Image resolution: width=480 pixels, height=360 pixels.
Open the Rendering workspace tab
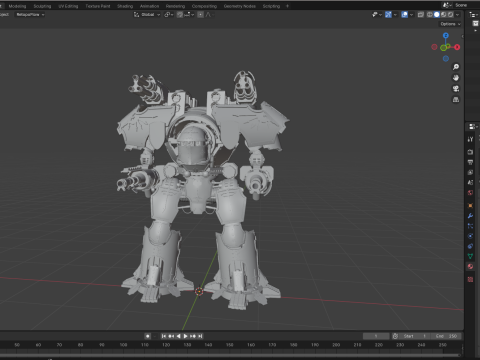click(x=175, y=6)
